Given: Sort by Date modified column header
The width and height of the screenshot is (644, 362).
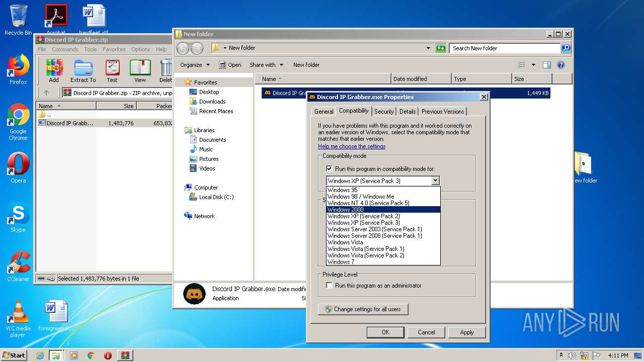Looking at the screenshot, I should (421, 79).
